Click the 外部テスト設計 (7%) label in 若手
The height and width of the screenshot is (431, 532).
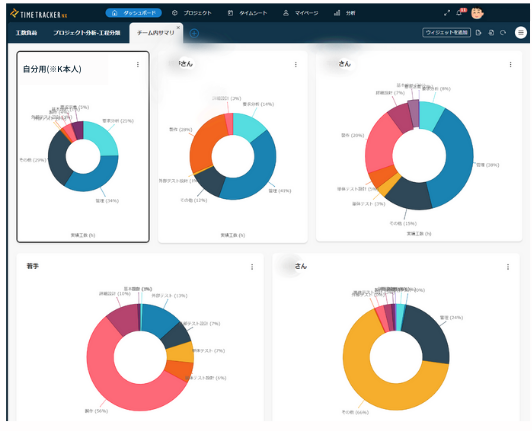pyautogui.click(x=201, y=323)
